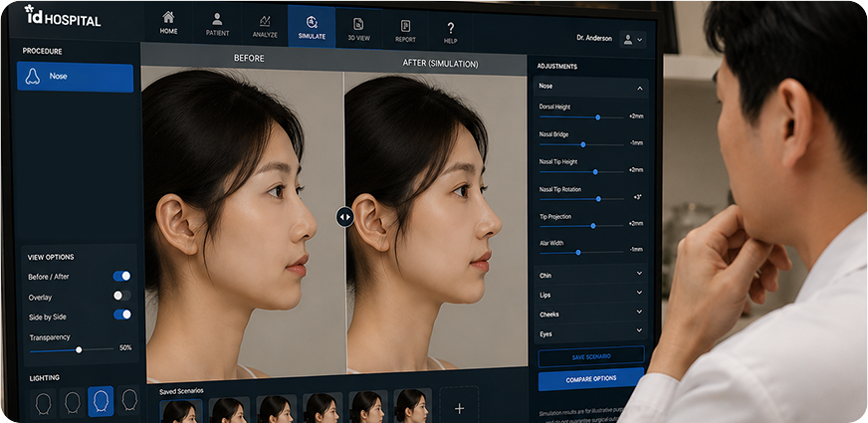Add a new saved scenario with plus tile
Screen dimensions: 868x423
click(459, 408)
